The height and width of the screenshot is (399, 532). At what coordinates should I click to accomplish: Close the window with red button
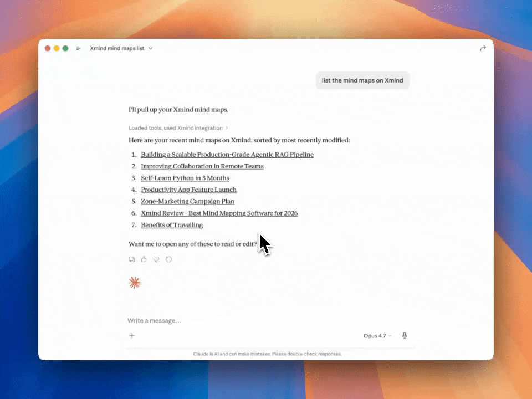pyautogui.click(x=48, y=49)
